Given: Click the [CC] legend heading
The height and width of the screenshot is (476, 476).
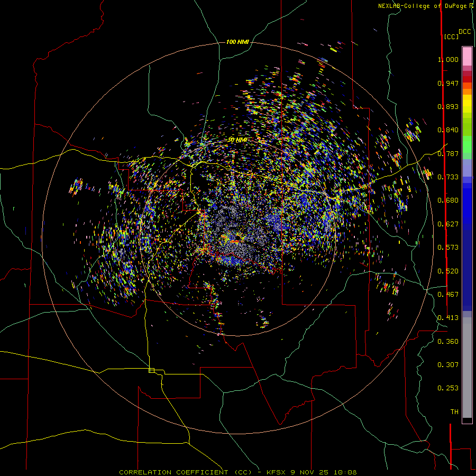Looking at the screenshot, I should pos(451,36).
